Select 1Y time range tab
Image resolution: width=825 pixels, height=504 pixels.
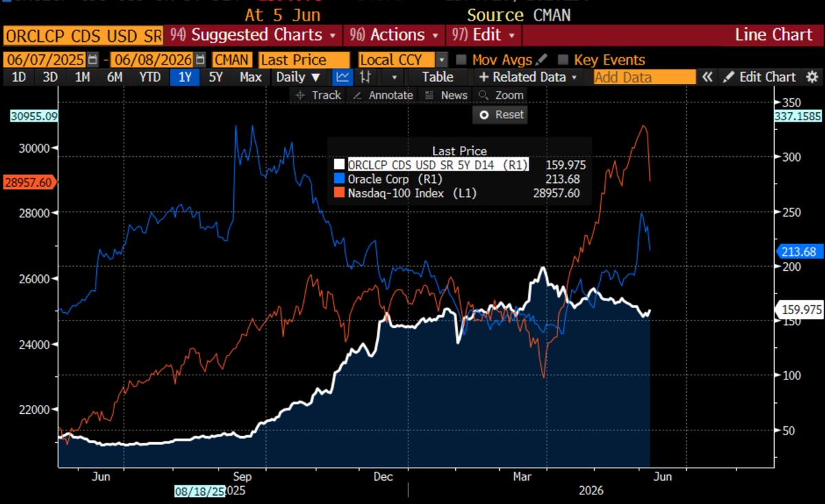point(184,77)
